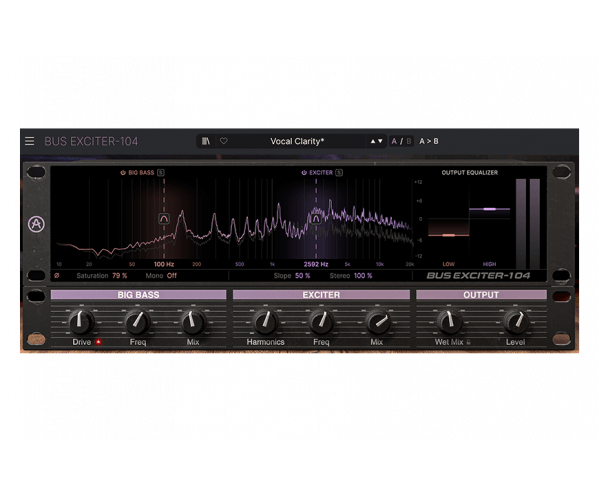
Task: Adjust the LOW output equalizer band slider
Action: tap(449, 235)
